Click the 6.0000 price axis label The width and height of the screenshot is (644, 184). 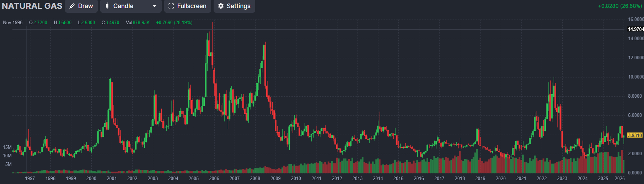pos(635,115)
